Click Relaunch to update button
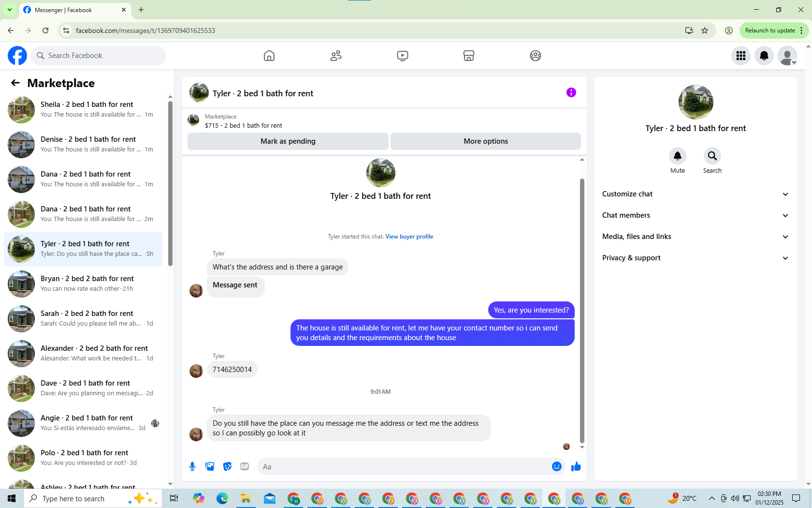 pyautogui.click(x=773, y=30)
